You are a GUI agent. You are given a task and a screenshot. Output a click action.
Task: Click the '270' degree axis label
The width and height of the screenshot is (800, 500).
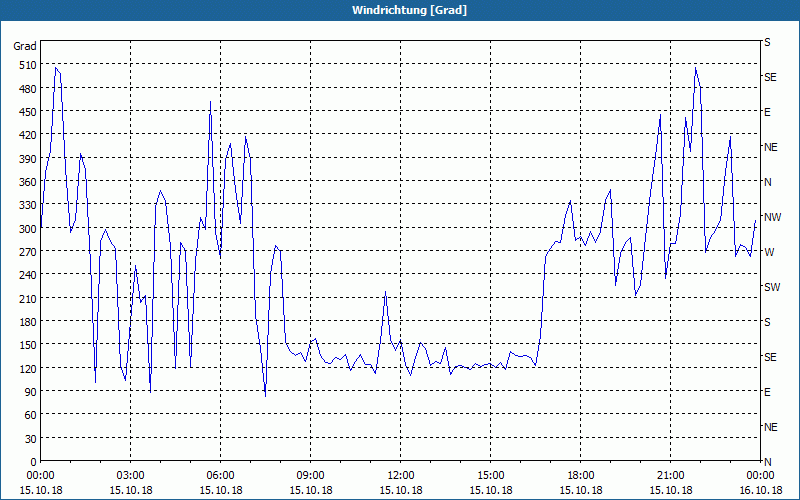click(28, 252)
